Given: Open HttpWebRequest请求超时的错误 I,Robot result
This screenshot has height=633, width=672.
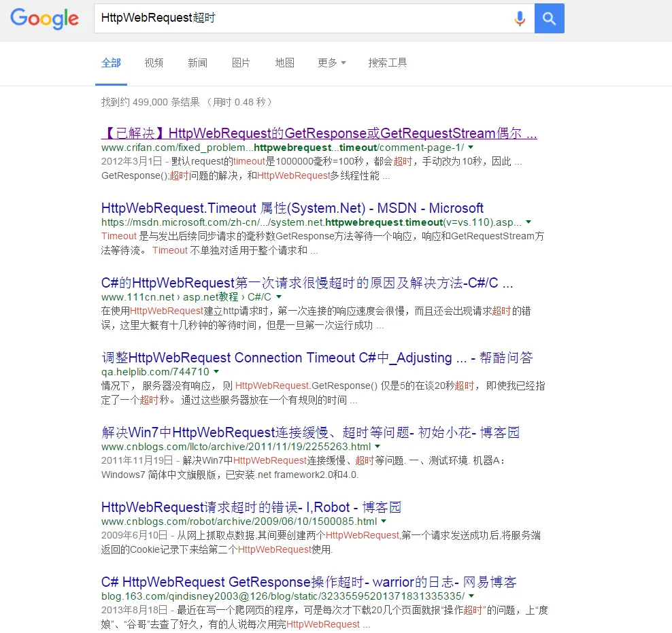Looking at the screenshot, I should [x=251, y=507].
